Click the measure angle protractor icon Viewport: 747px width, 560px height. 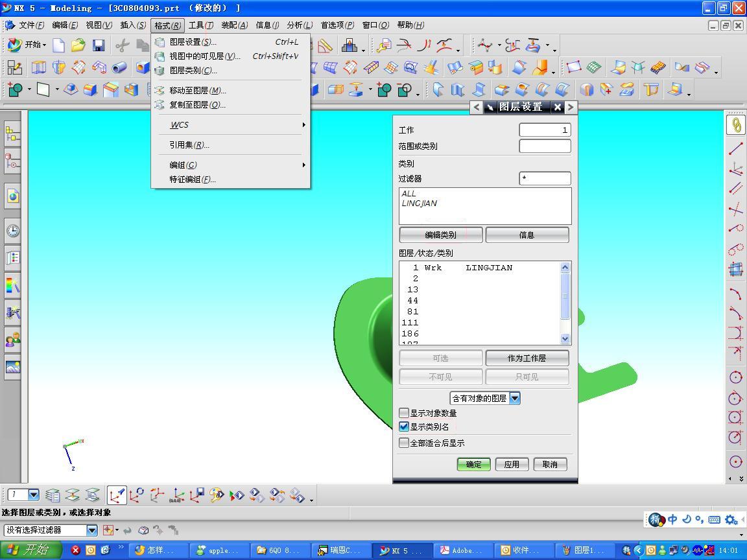325,45
